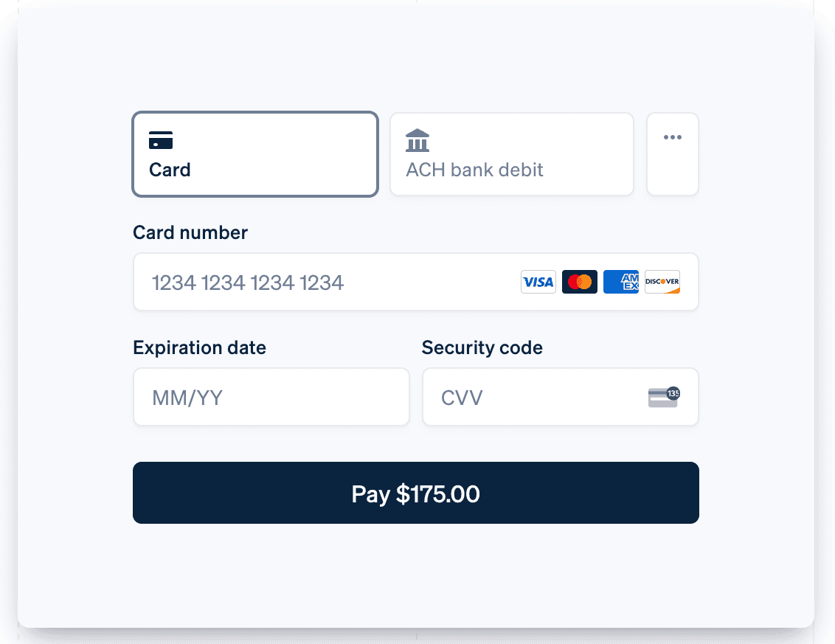The width and height of the screenshot is (835, 644).
Task: Click the CVV hint icon in Security code field
Action: coord(662,396)
